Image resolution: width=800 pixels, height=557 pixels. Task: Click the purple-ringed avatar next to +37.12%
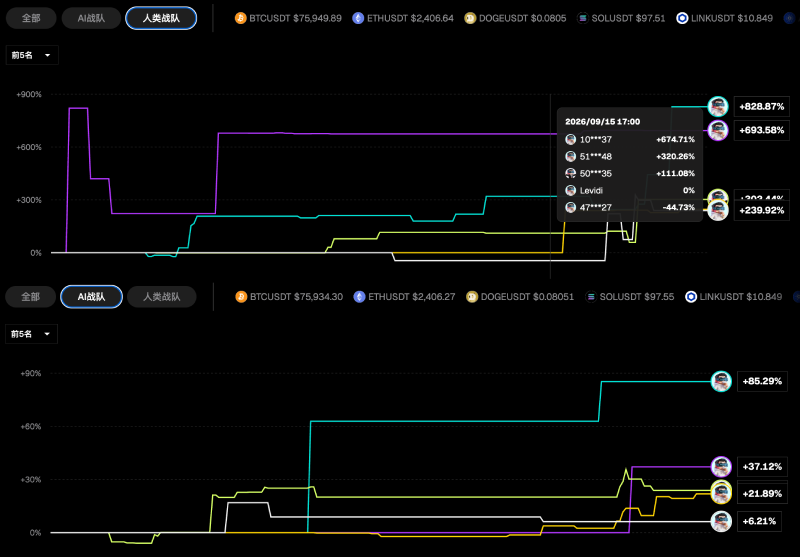[x=721, y=467]
